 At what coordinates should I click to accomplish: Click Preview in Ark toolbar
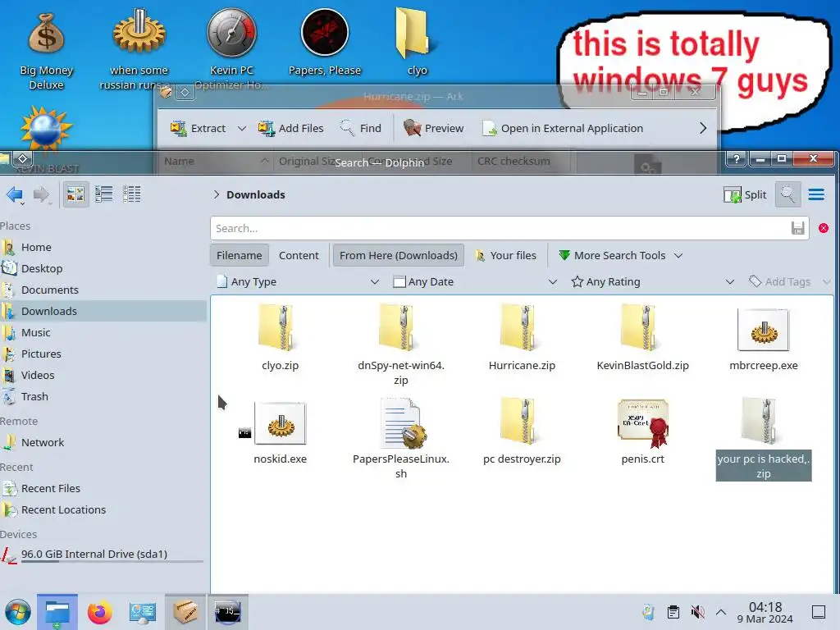434,129
